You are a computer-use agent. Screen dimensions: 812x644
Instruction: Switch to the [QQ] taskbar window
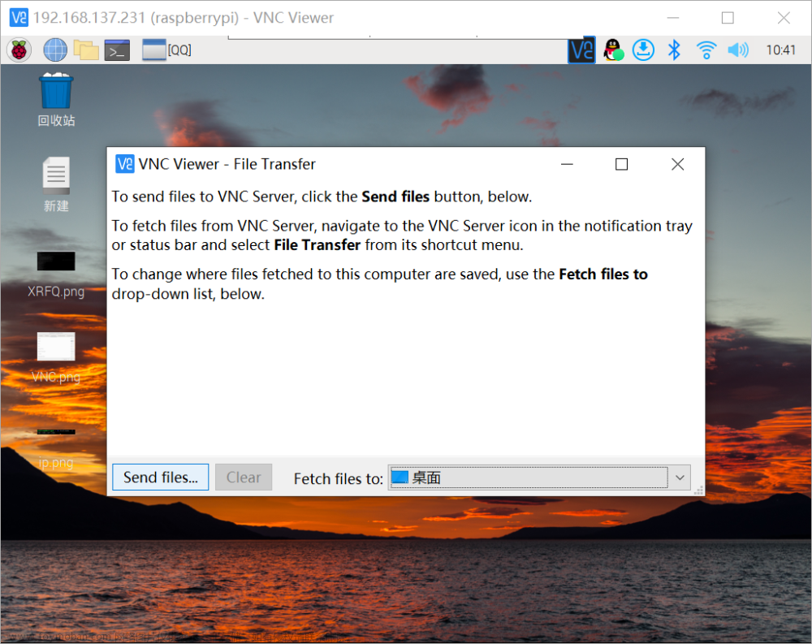click(x=166, y=50)
